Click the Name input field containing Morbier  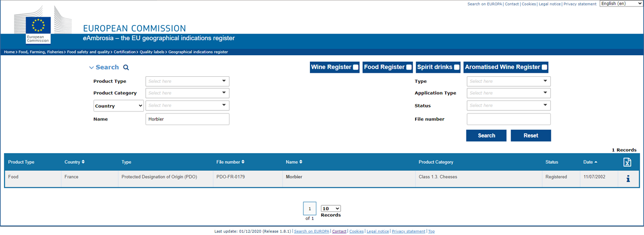coord(187,119)
